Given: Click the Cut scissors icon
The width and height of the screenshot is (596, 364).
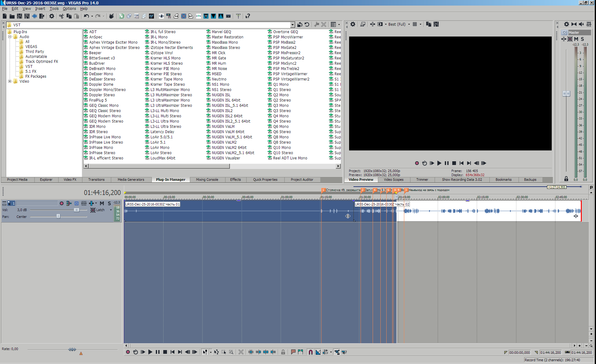Looking at the screenshot, I should click(x=62, y=16).
